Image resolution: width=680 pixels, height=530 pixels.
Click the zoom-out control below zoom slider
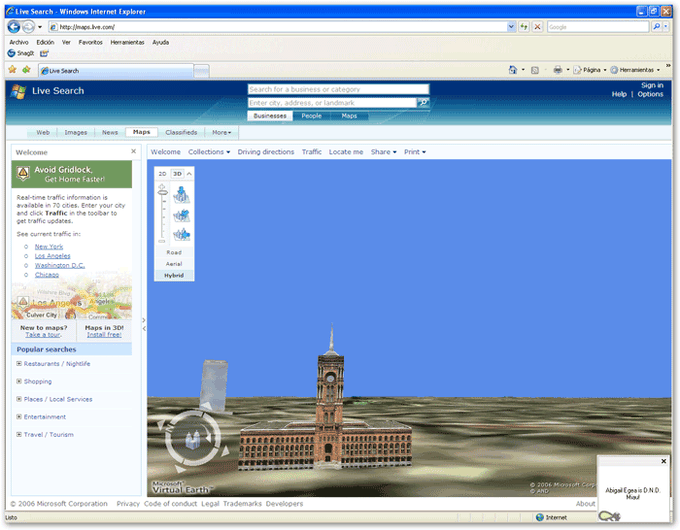tap(162, 241)
